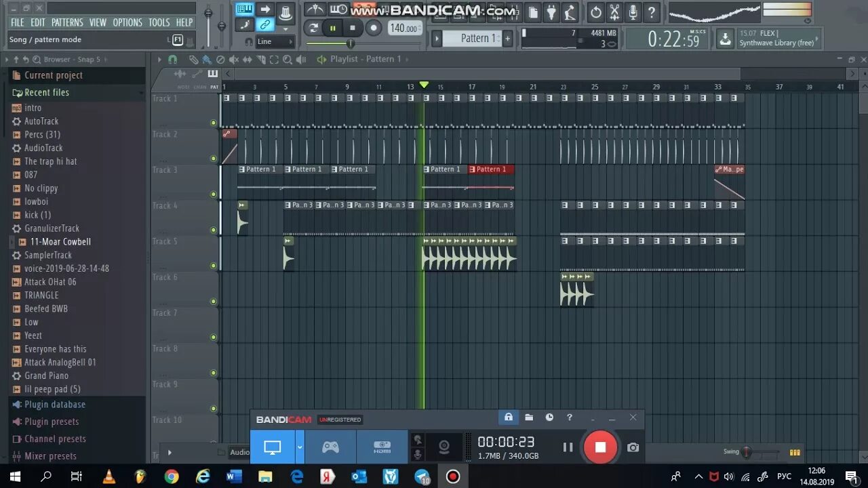Image resolution: width=868 pixels, height=488 pixels.
Task: Open project files page icon in toolbar
Action: point(533,12)
